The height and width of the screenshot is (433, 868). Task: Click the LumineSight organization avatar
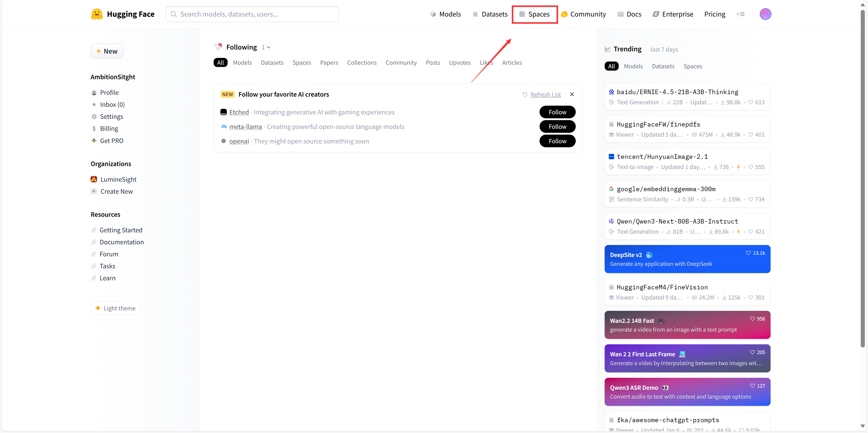click(94, 179)
